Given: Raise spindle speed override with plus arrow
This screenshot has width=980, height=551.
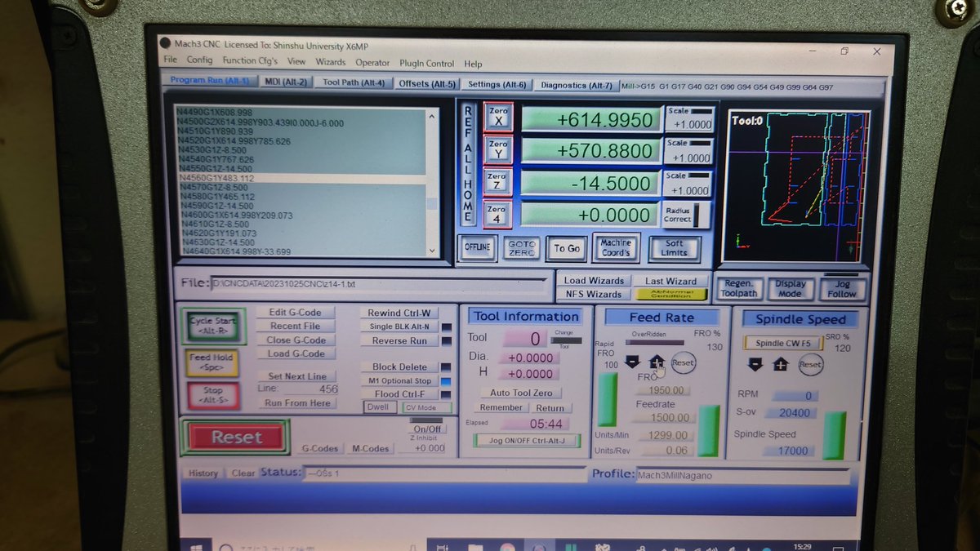Looking at the screenshot, I should [x=781, y=364].
